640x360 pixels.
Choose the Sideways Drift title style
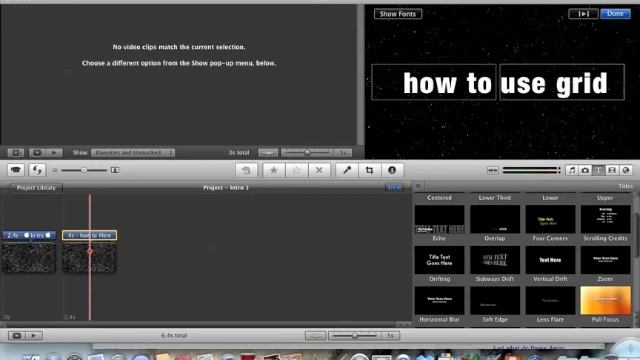(495, 260)
